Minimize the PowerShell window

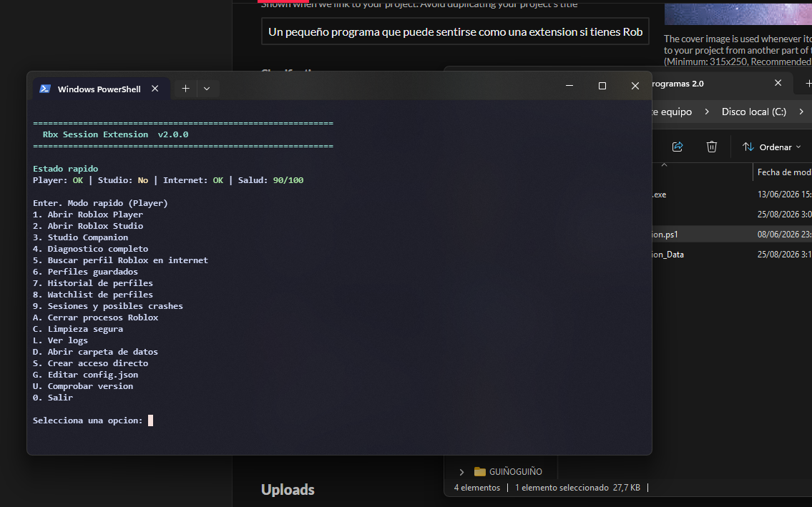(569, 85)
